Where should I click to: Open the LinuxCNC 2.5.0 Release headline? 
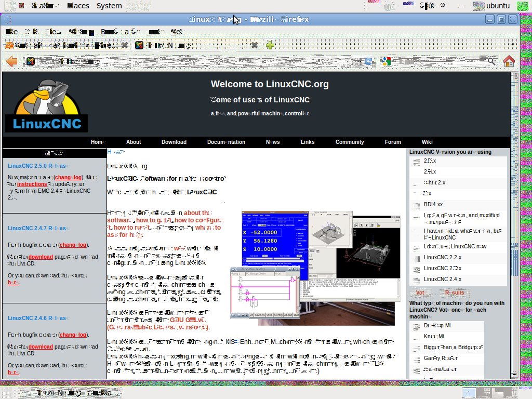click(38, 166)
